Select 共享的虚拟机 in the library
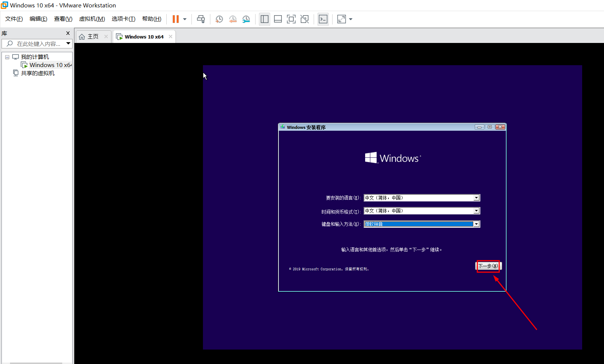This screenshot has height=364, width=604. tap(38, 73)
